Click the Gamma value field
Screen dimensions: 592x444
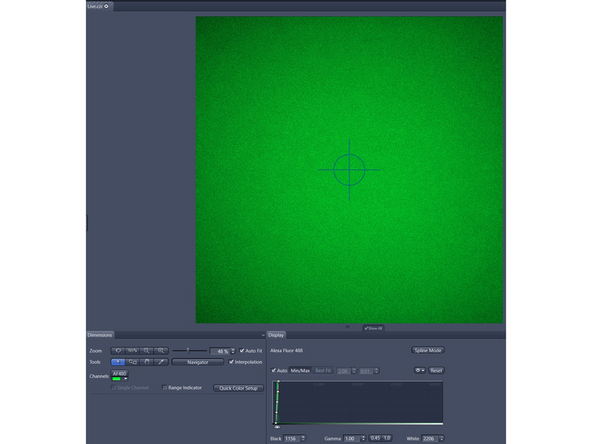pos(352,438)
